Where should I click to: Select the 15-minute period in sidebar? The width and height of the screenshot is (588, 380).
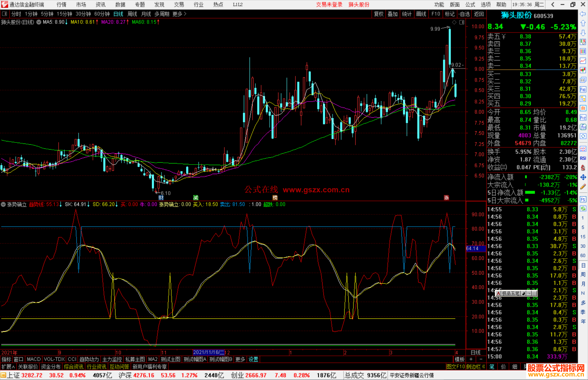pos(583,237)
